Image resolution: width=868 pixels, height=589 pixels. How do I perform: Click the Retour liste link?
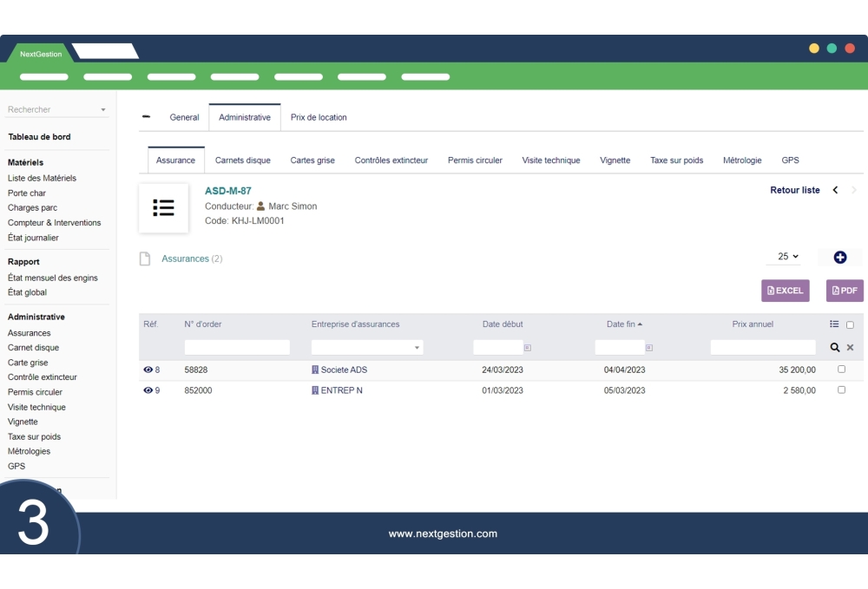(794, 190)
